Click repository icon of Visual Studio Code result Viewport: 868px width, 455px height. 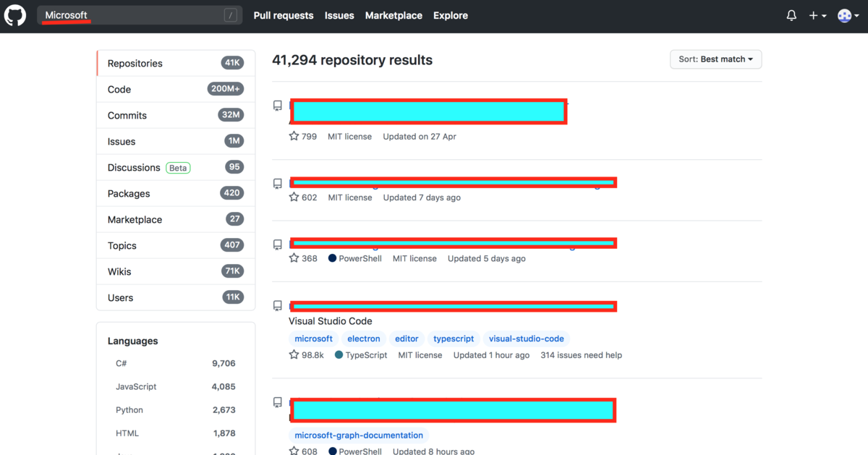pyautogui.click(x=278, y=305)
